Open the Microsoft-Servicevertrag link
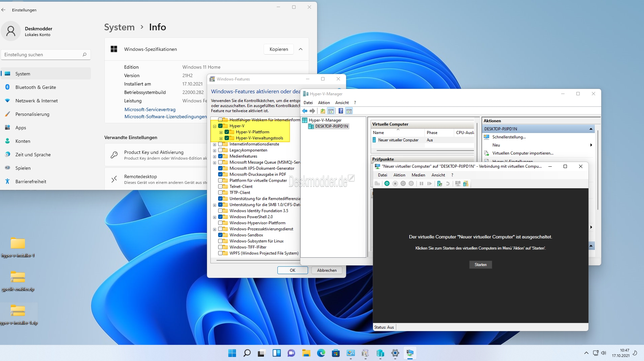Screen dimensions: 644x361 150,109
